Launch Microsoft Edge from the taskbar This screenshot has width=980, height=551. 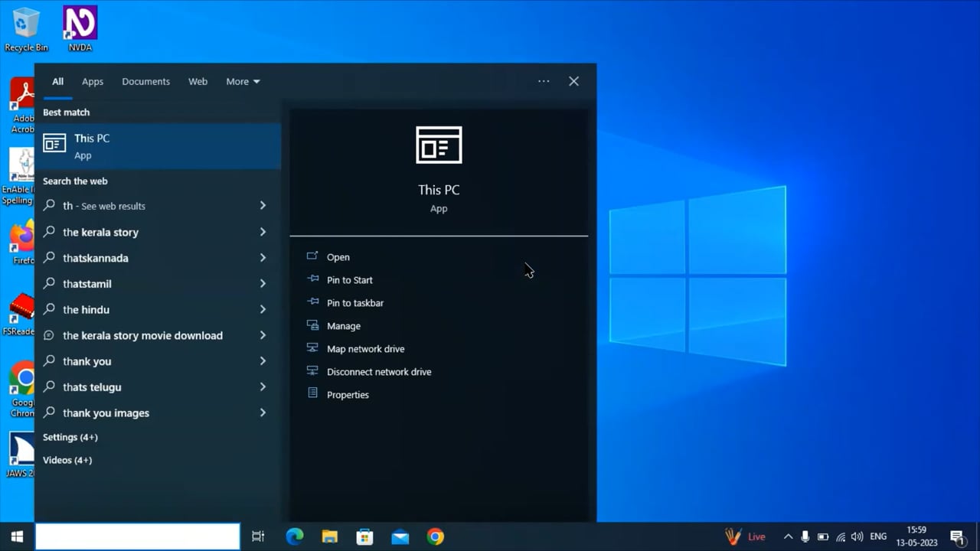coord(295,536)
